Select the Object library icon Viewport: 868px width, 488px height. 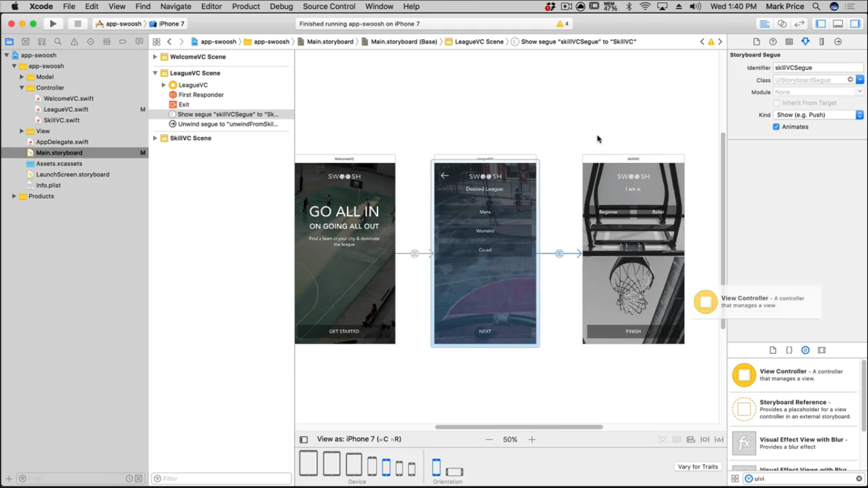(x=805, y=350)
